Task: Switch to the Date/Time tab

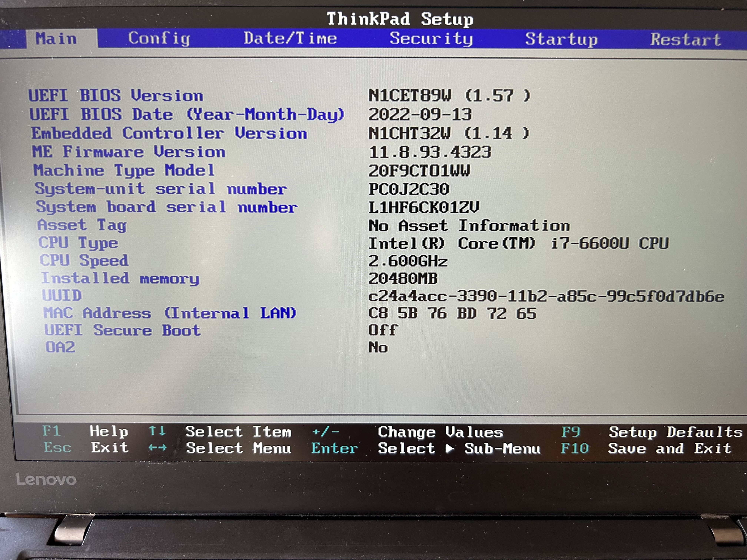Action: (290, 38)
